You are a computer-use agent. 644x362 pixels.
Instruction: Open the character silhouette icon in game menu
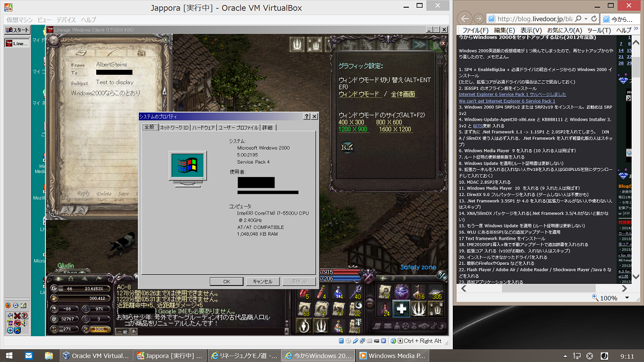pos(397,326)
